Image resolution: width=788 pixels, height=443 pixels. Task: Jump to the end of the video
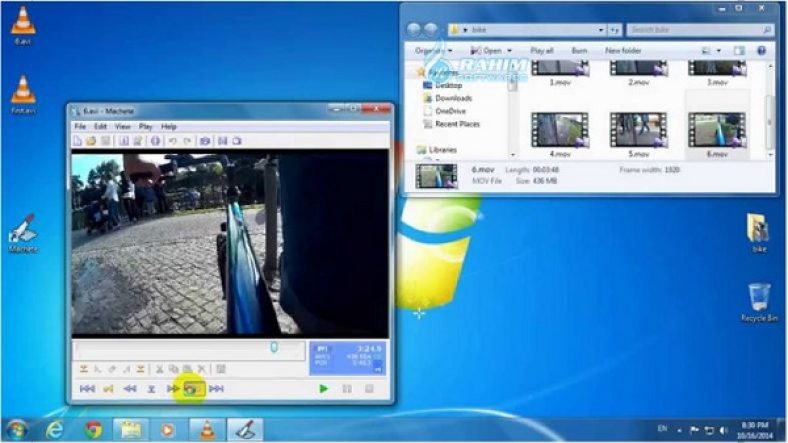coord(216,389)
